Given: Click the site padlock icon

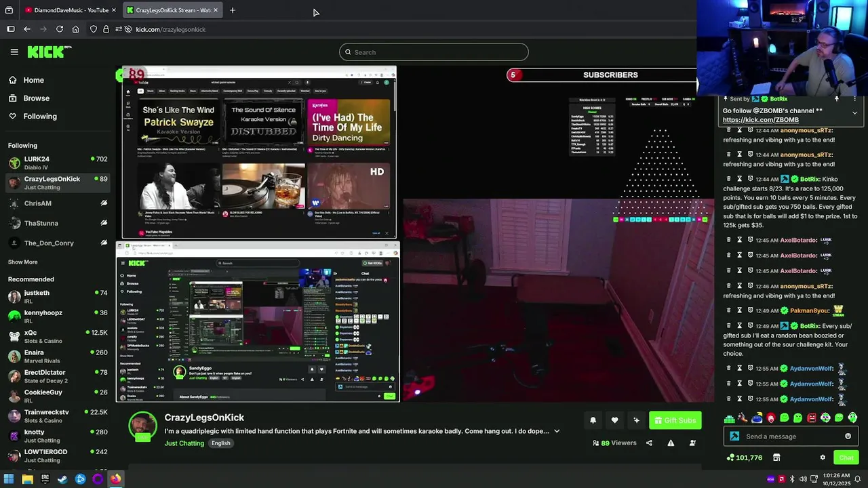Looking at the screenshot, I should [106, 29].
